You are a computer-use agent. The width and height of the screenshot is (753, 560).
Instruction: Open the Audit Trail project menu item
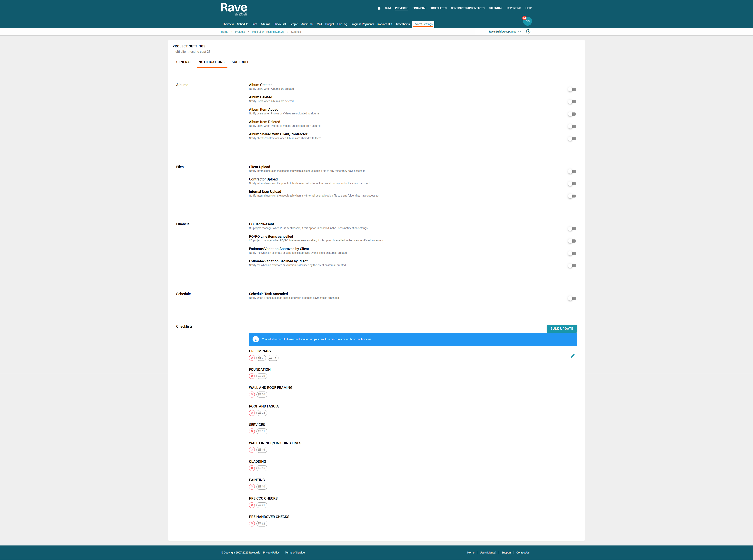click(307, 24)
